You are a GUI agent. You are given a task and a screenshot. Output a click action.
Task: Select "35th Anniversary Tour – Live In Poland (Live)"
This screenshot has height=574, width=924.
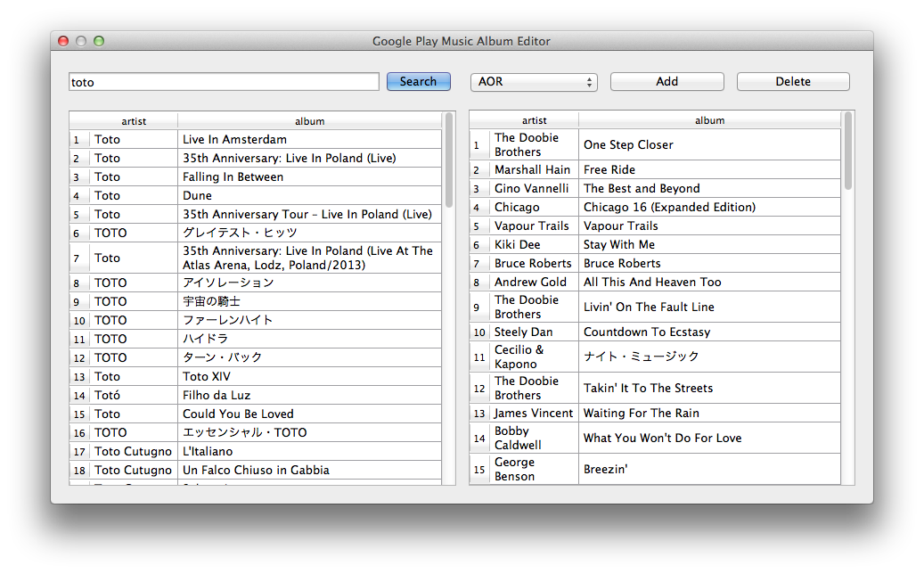310,215
